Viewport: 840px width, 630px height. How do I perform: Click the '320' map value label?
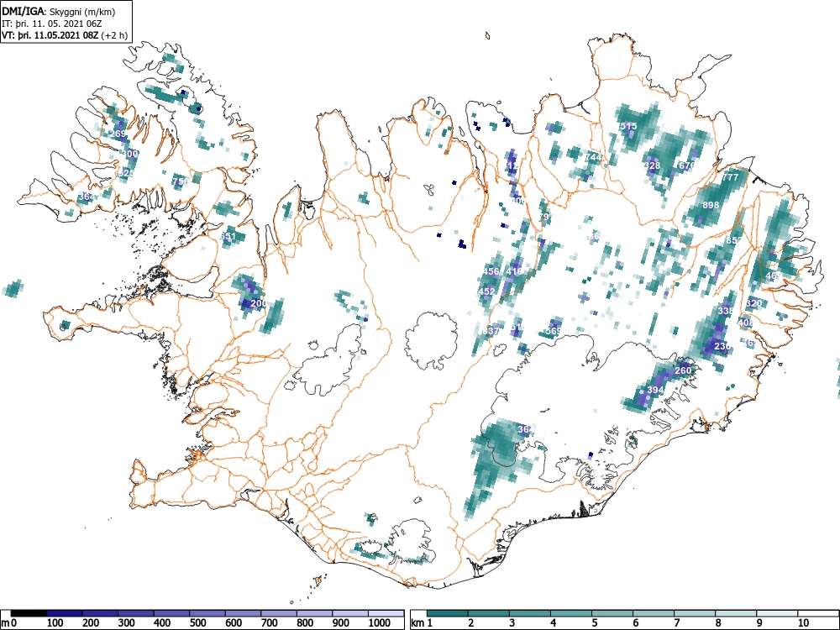tap(753, 303)
